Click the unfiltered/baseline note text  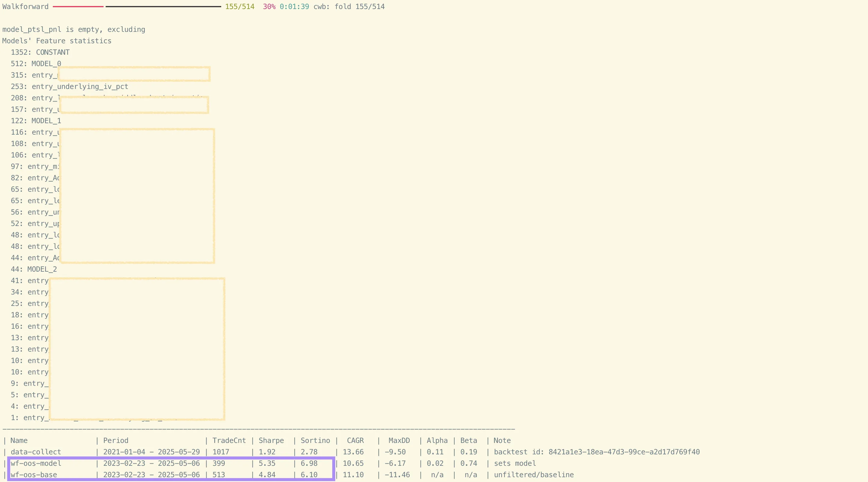coord(534,475)
